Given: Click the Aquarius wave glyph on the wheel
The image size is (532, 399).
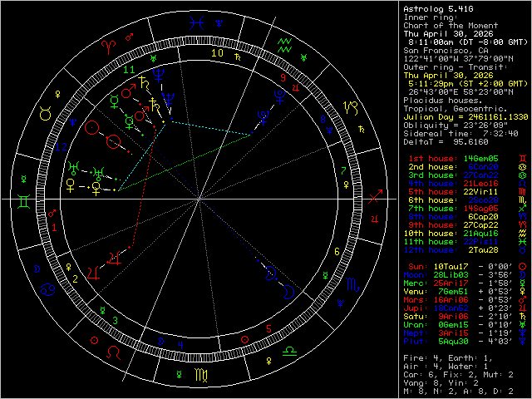Looking at the screenshot, I should tap(285, 42).
